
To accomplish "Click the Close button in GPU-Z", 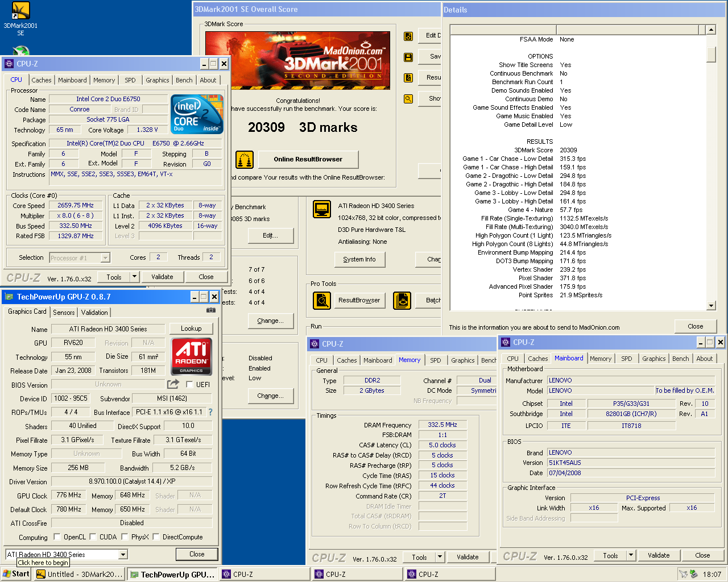I will (x=197, y=554).
